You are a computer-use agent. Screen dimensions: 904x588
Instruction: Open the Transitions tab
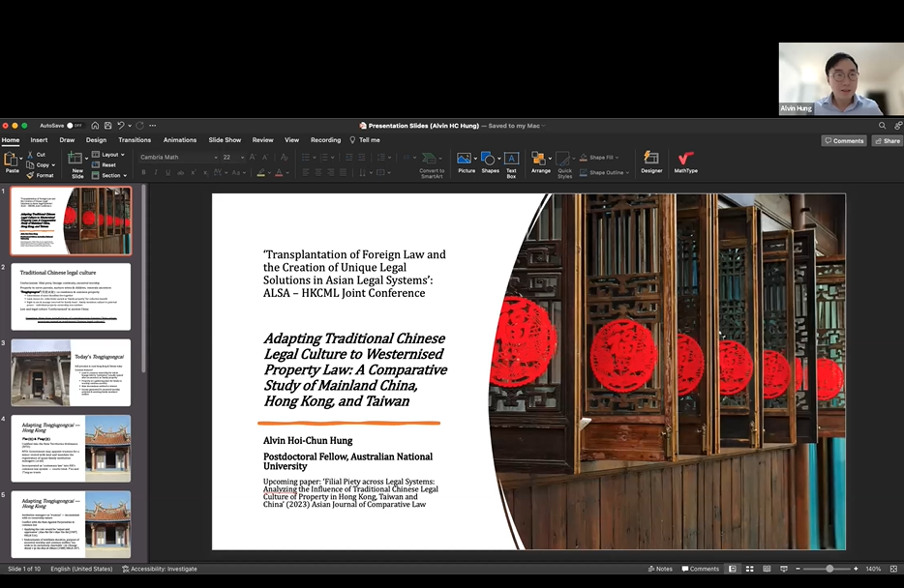[135, 140]
